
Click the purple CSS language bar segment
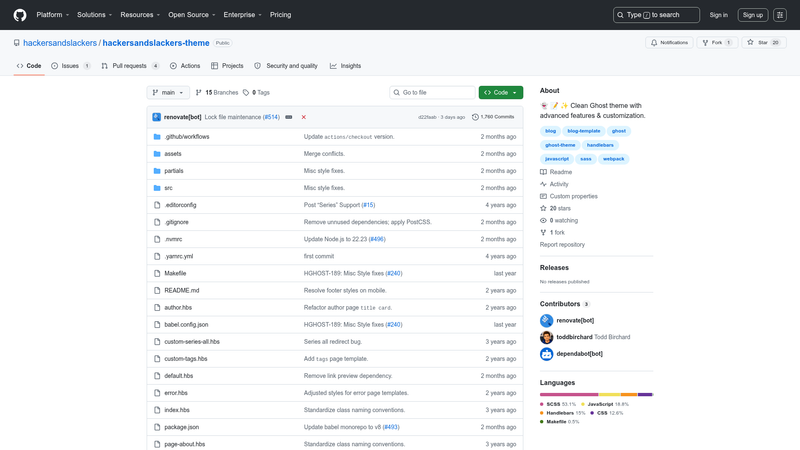pyautogui.click(x=645, y=394)
